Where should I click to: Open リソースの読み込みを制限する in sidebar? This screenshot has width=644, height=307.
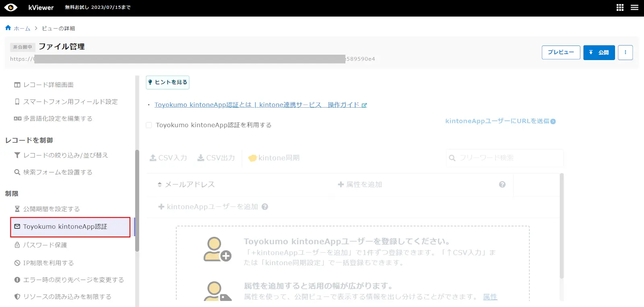coord(63,297)
